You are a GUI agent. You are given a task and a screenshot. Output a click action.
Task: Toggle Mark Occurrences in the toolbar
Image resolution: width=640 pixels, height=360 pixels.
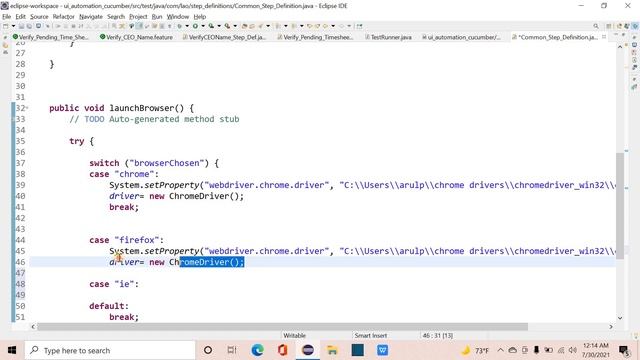click(x=131, y=26)
